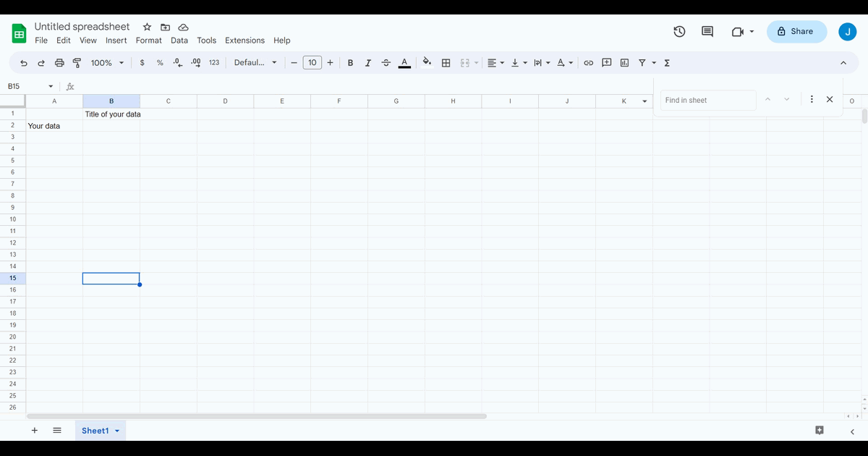868x456 pixels.
Task: Click the Move to folder icon
Action: (166, 27)
